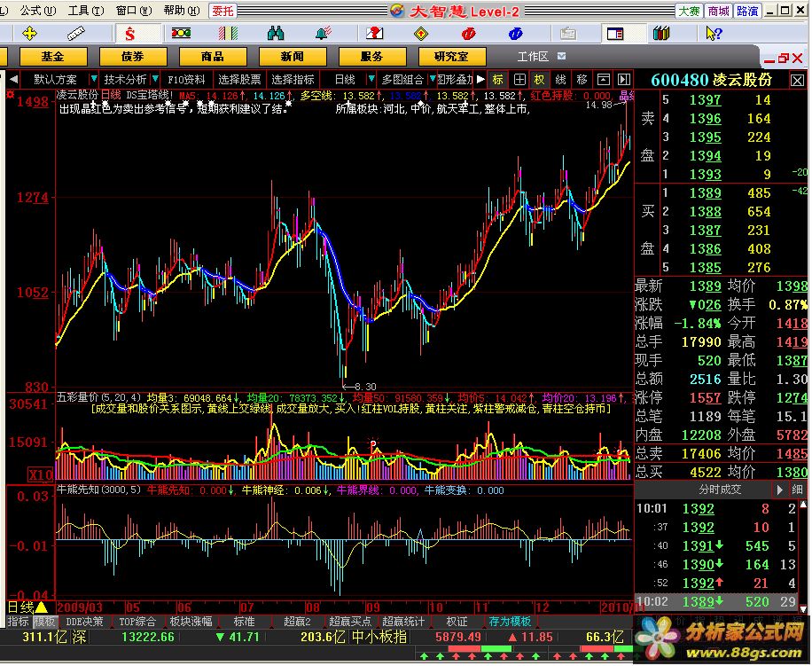Click the 新闻 yellow button
This screenshot has width=812, height=666.
coord(293,57)
